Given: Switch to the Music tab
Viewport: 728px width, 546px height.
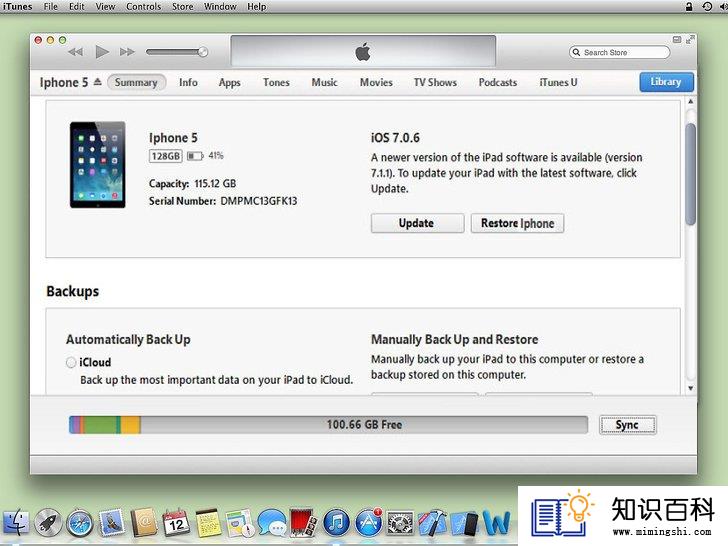Looking at the screenshot, I should click(324, 82).
